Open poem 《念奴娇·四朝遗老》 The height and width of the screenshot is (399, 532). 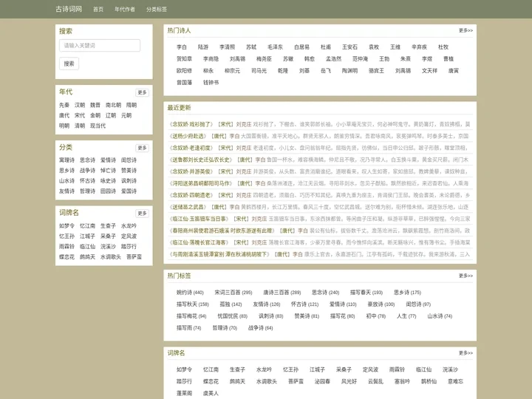tap(191, 195)
